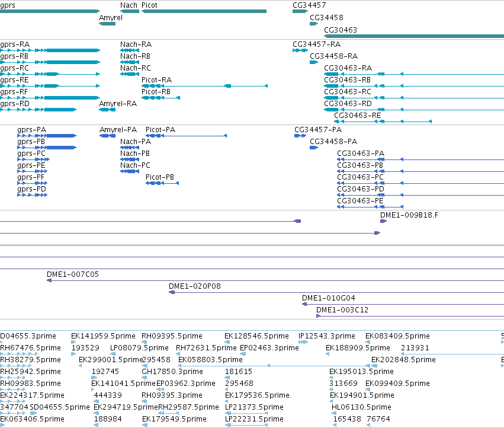Click the Amyrel gene label
This screenshot has height=428, width=504.
coord(111,18)
